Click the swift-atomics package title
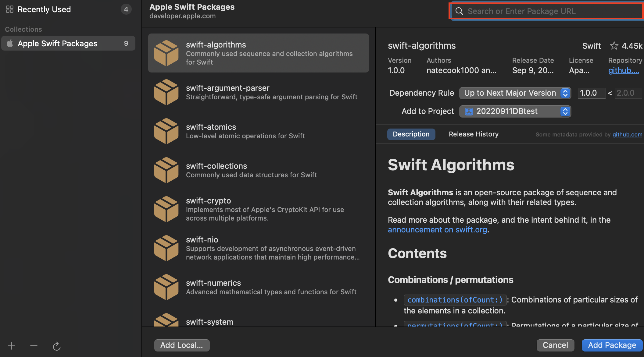The image size is (644, 357). (211, 127)
